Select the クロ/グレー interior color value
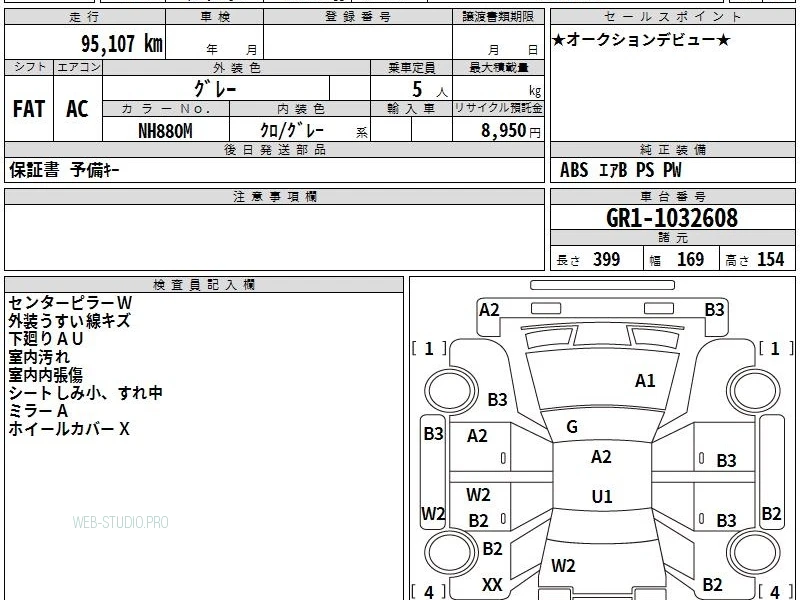The height and width of the screenshot is (600, 800). click(292, 130)
